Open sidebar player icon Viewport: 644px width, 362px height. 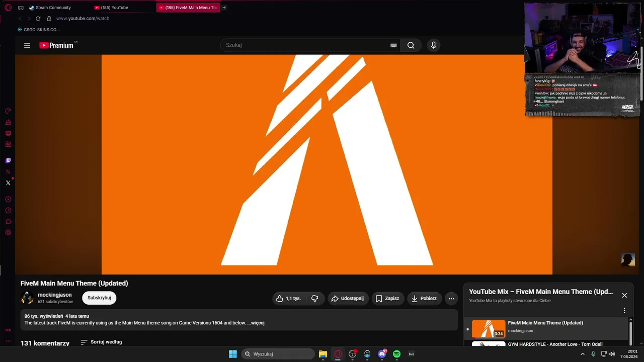(x=8, y=200)
